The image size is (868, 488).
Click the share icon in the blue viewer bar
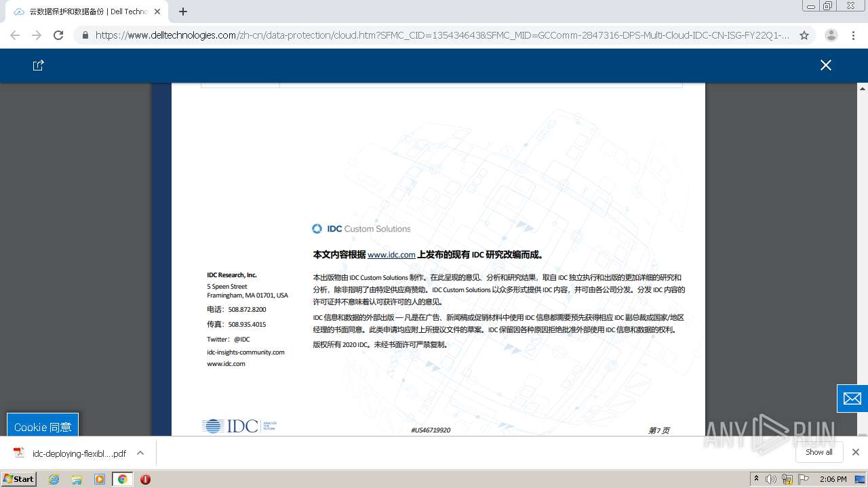tap(39, 65)
